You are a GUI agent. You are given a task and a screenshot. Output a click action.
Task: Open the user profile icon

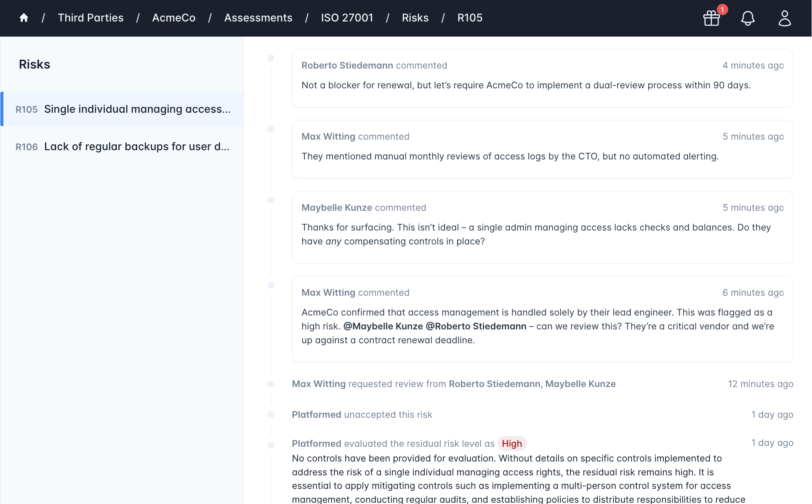pyautogui.click(x=784, y=18)
